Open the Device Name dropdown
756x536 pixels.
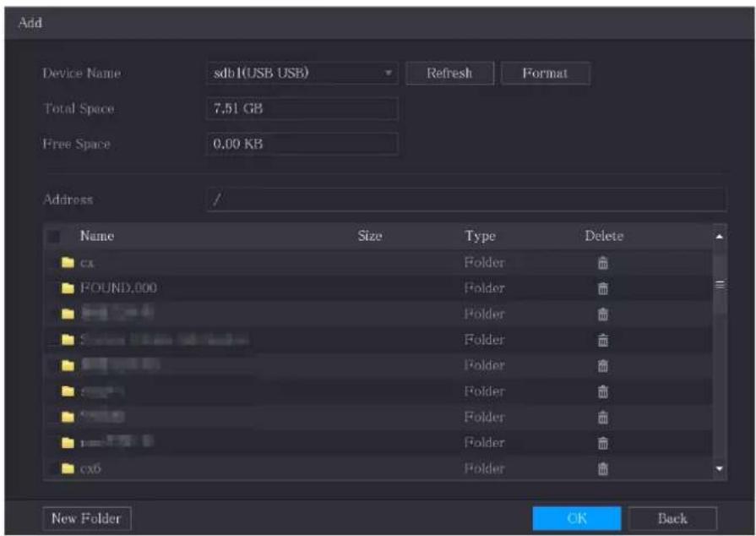point(302,74)
